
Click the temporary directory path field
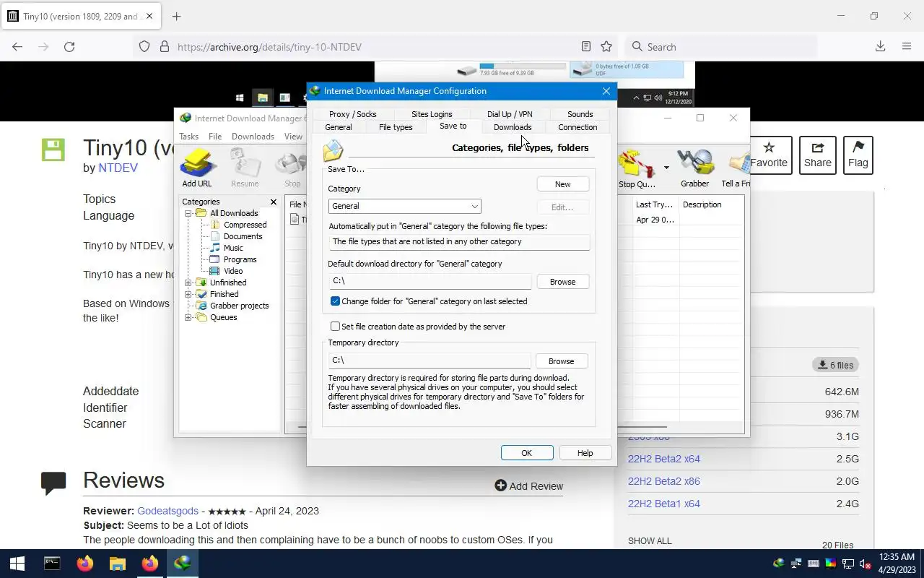[x=430, y=360]
